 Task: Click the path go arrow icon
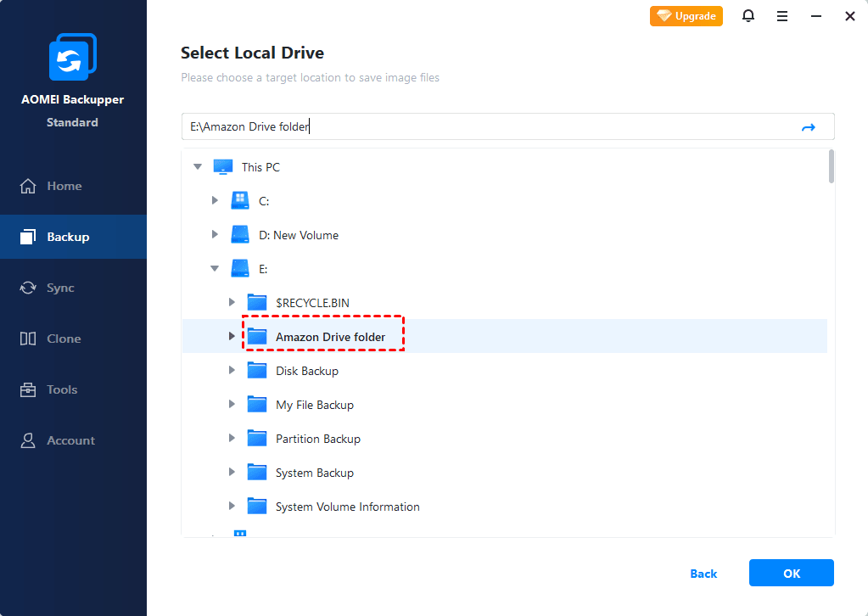[x=808, y=127]
